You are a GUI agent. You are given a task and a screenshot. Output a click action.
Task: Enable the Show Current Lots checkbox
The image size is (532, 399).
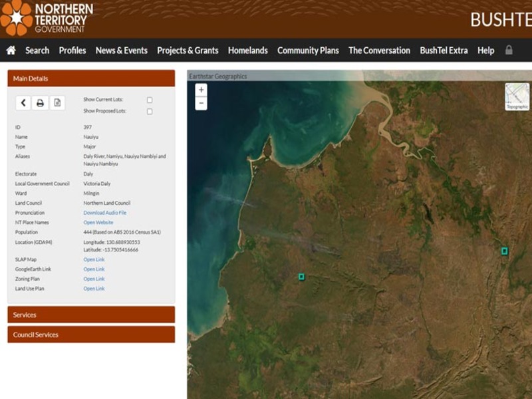point(150,100)
